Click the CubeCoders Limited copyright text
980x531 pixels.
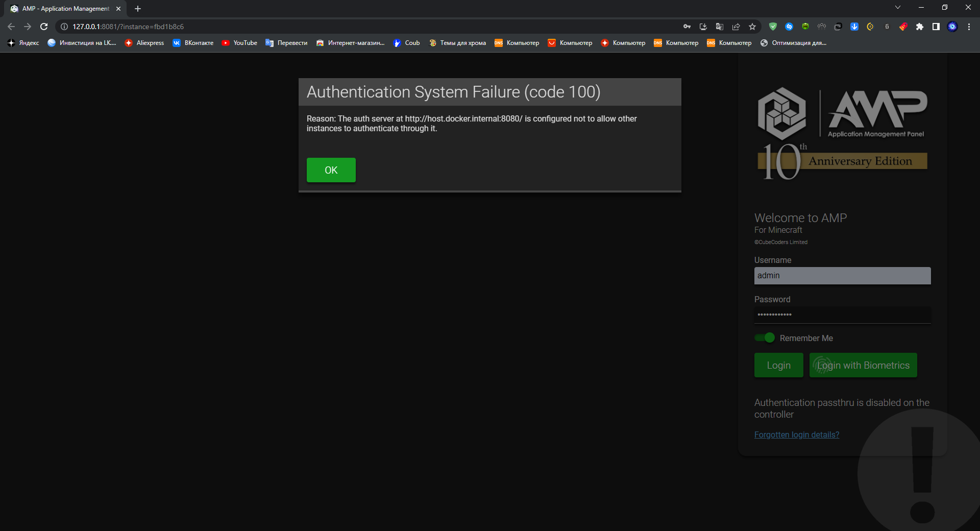[x=781, y=242]
